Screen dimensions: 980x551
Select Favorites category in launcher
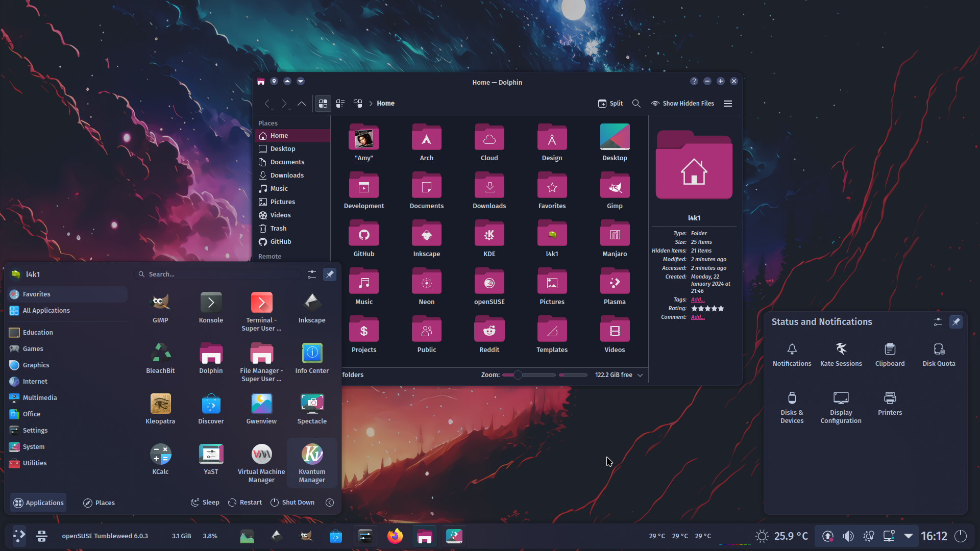pos(68,294)
